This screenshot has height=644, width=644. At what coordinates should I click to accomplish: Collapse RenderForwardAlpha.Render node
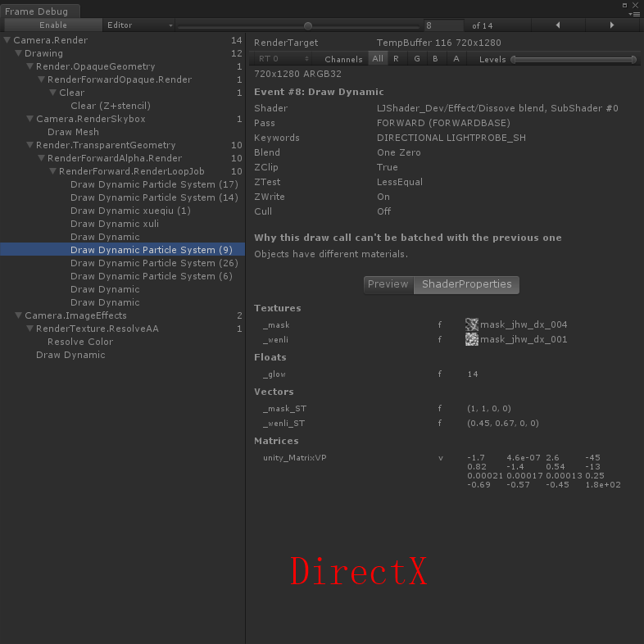coord(42,158)
